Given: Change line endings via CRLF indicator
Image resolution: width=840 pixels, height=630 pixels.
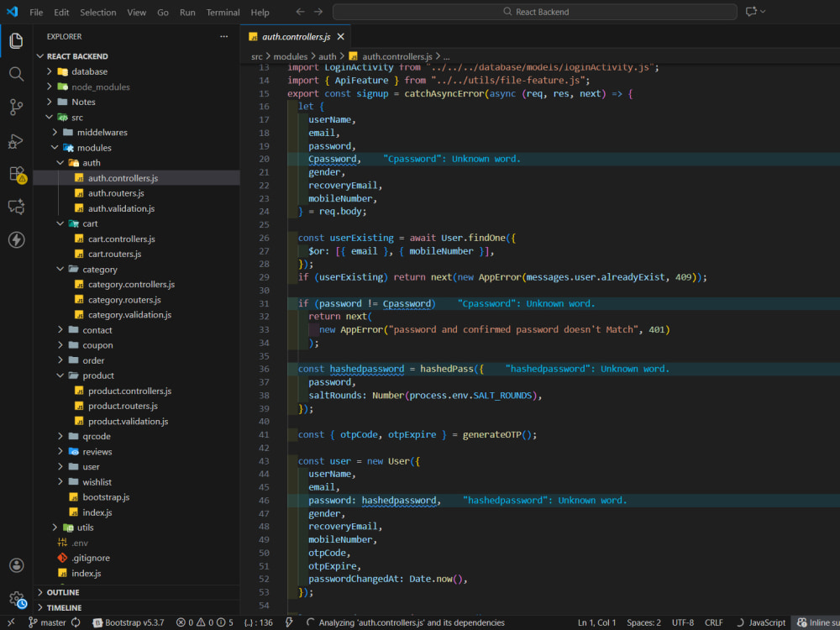Looking at the screenshot, I should [x=713, y=622].
